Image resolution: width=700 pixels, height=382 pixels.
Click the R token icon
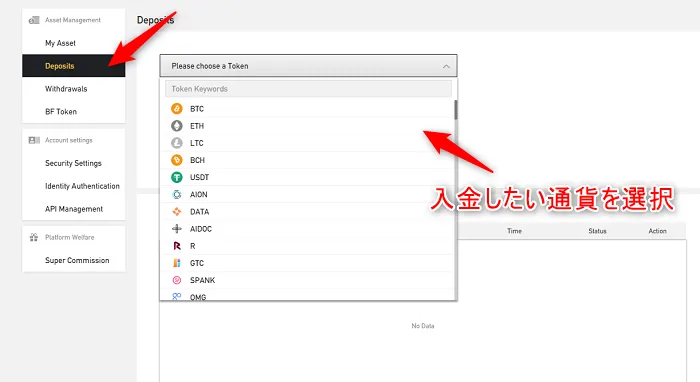point(177,246)
